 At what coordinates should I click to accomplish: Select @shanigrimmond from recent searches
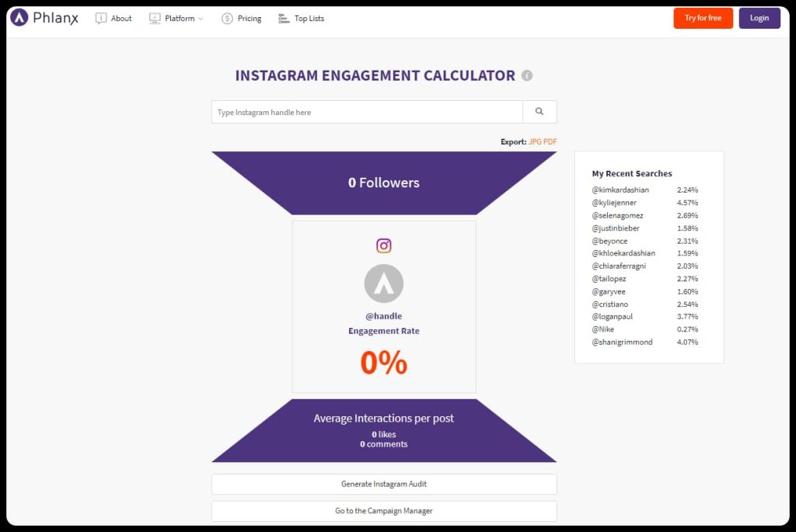pos(623,342)
